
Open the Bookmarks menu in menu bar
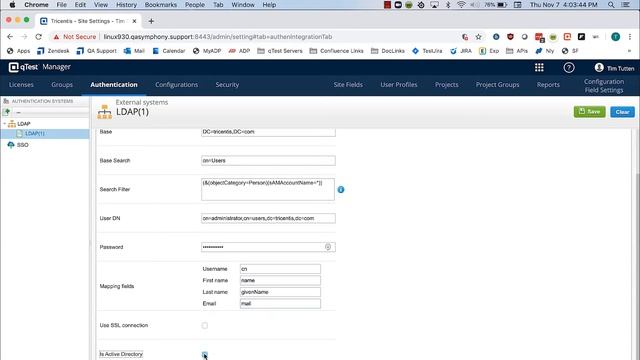pyautogui.click(x=161, y=5)
